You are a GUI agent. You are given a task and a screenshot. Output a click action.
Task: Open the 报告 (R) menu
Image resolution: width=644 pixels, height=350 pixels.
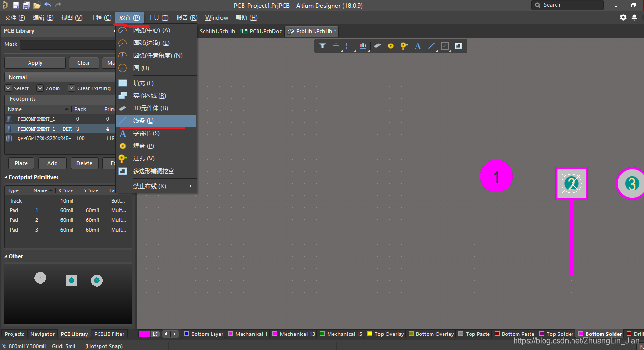click(186, 18)
